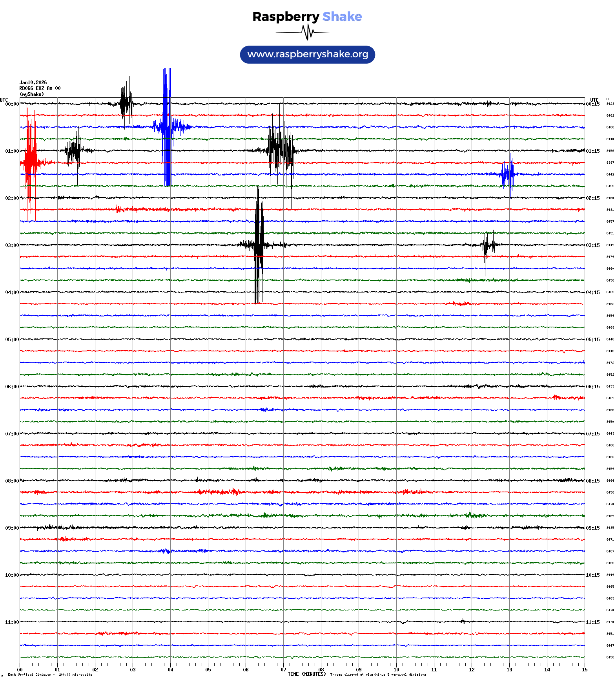Click the TIME (MINUTES) axis title
This screenshot has width=616, height=680.
coord(307,674)
